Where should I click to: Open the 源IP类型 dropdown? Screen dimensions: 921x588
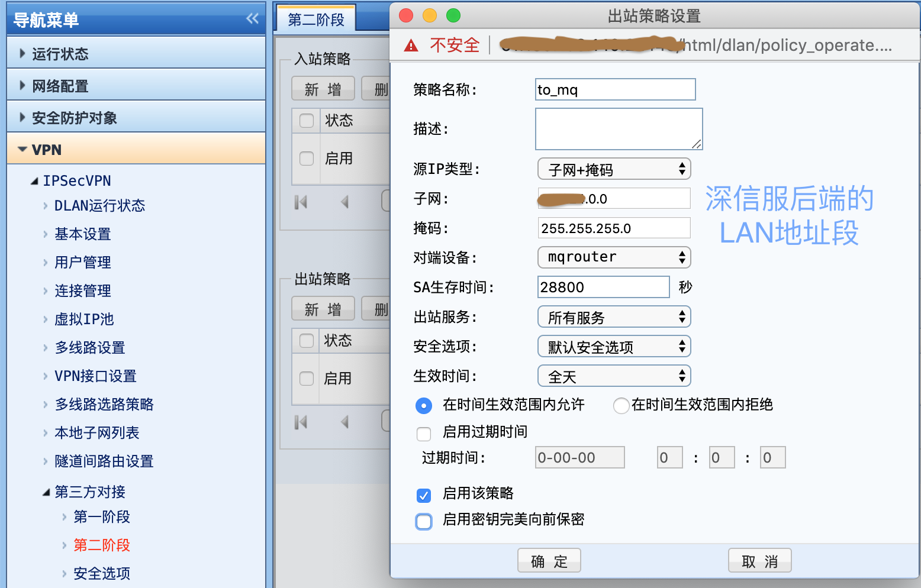614,169
